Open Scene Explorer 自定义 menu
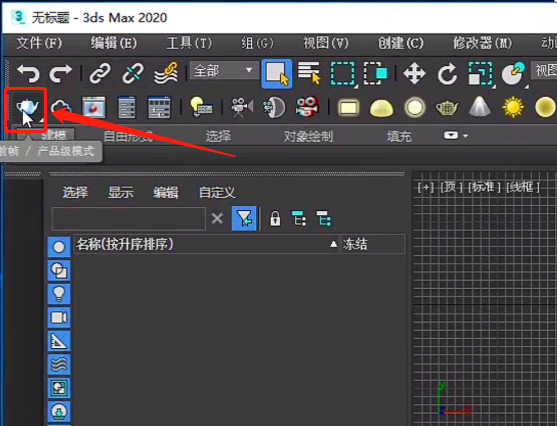557x426 pixels. 217,193
